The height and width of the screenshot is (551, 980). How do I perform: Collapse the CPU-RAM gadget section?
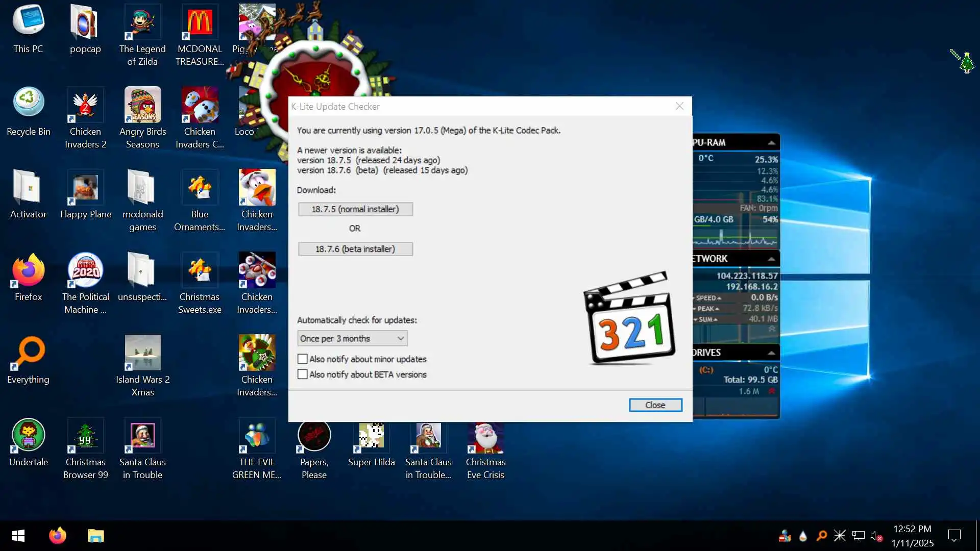coord(771,143)
